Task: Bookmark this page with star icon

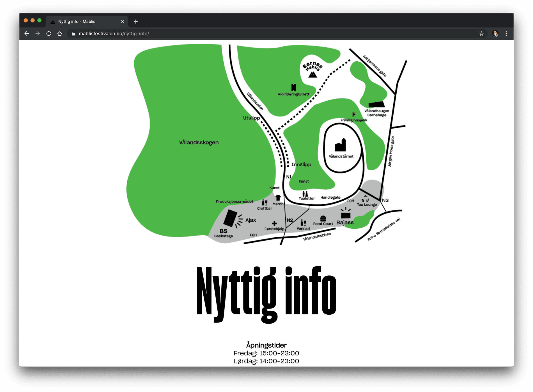Action: click(481, 34)
